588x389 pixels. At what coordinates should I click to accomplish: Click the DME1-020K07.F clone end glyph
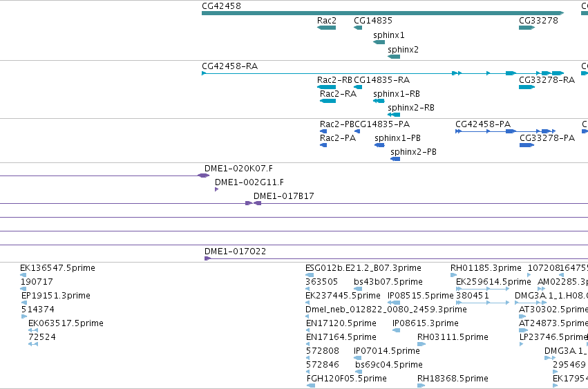tap(204, 175)
